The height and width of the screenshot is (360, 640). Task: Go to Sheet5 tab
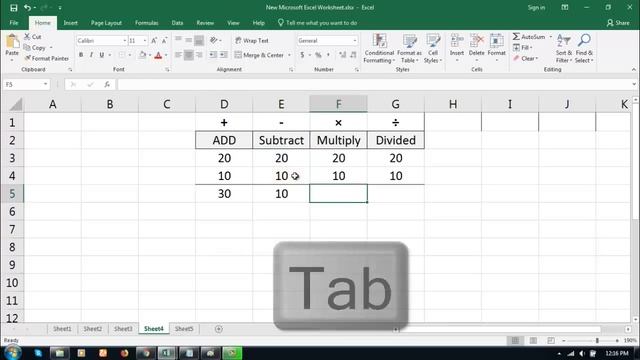coord(184,329)
